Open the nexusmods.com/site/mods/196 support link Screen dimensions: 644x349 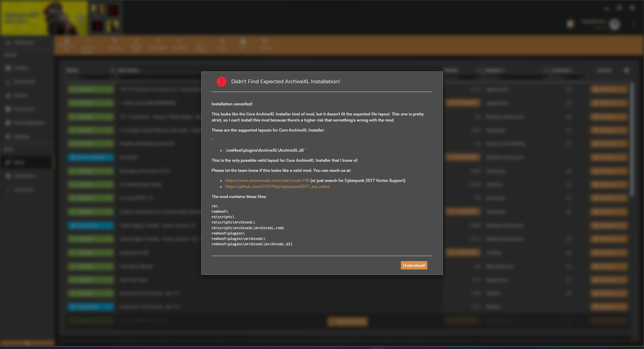tap(267, 180)
